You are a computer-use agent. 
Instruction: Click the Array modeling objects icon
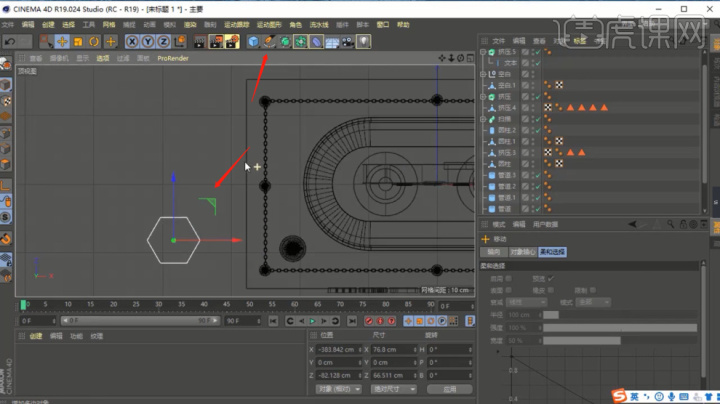pyautogui.click(x=300, y=42)
